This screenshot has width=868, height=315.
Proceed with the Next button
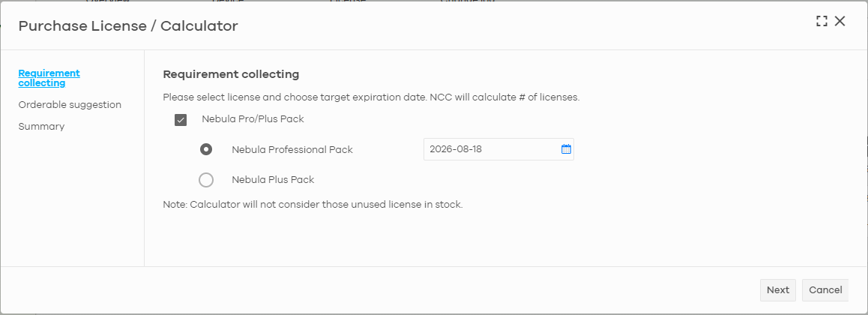[x=778, y=290]
